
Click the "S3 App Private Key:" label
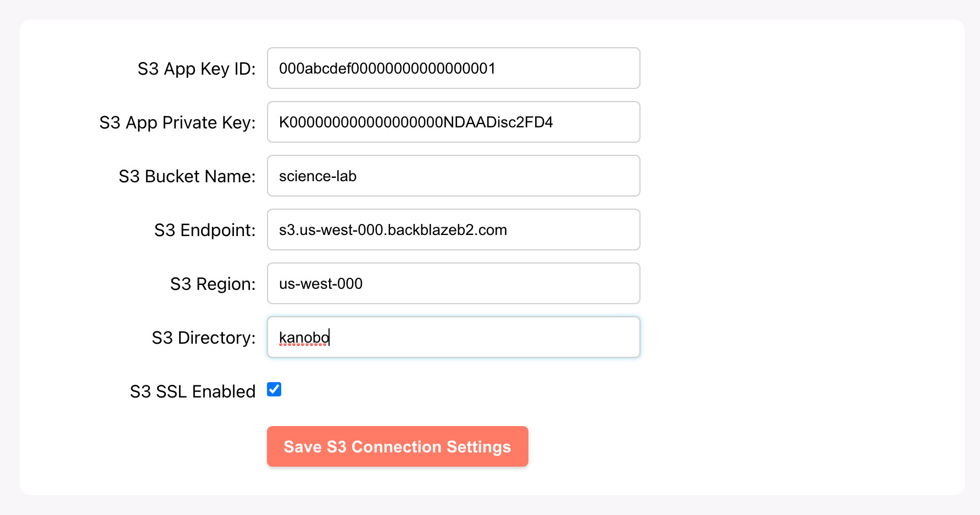pos(177,122)
